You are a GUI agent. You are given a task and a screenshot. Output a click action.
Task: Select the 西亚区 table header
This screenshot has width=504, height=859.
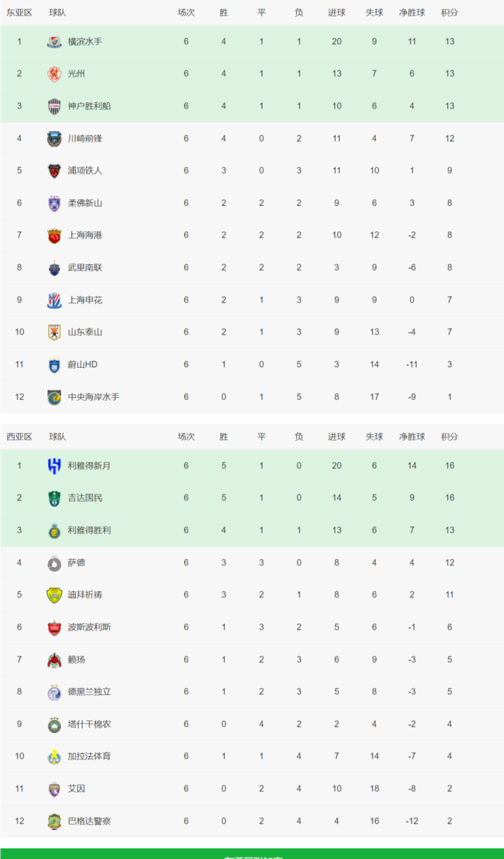point(20,437)
